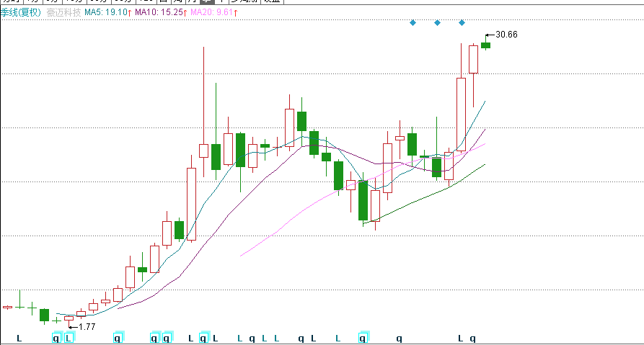Screen dimensions: 644x345
Task: Select the latest green candle at the 30.66 high
Action: 485,45
